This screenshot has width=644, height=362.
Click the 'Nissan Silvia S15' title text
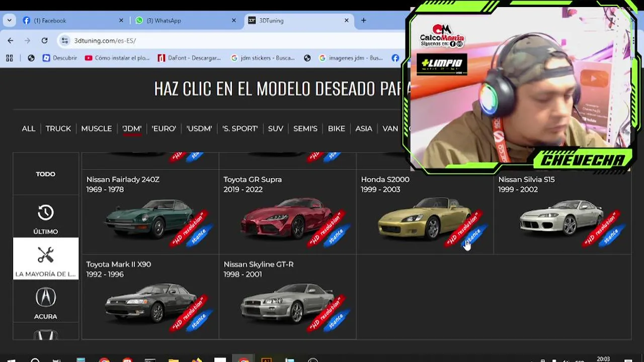[x=526, y=179]
